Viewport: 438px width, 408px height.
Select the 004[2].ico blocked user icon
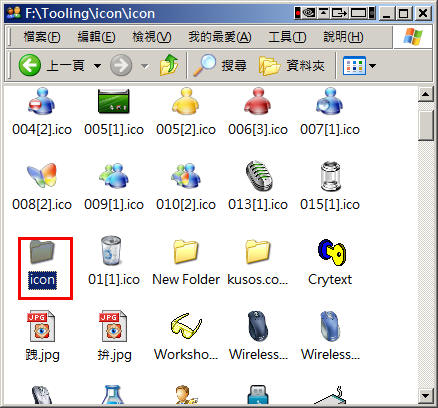(x=42, y=101)
